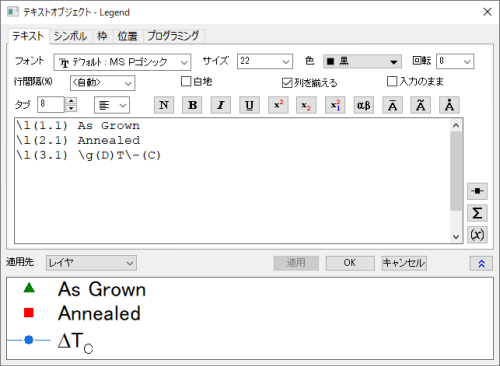Apply subscript formatting
500x366 pixels.
click(306, 105)
